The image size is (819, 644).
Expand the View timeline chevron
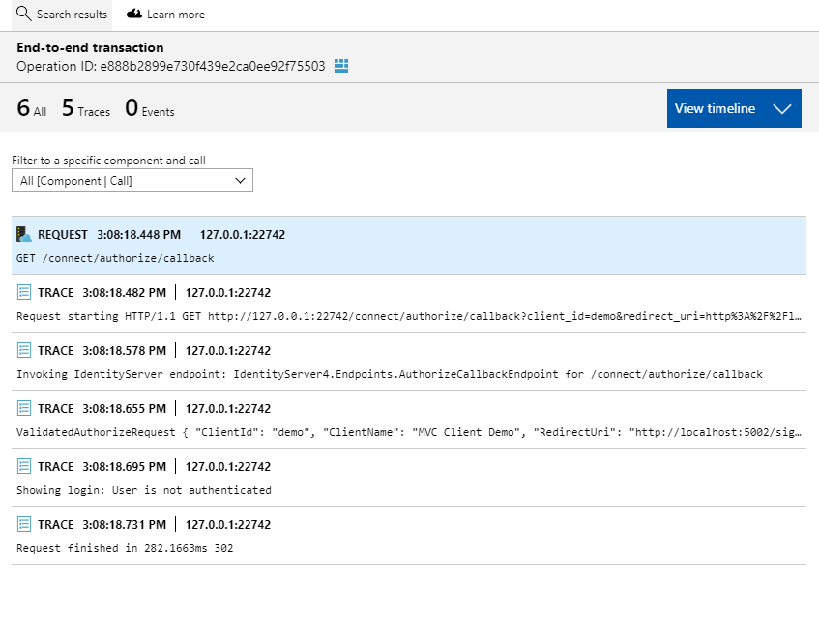point(783,108)
